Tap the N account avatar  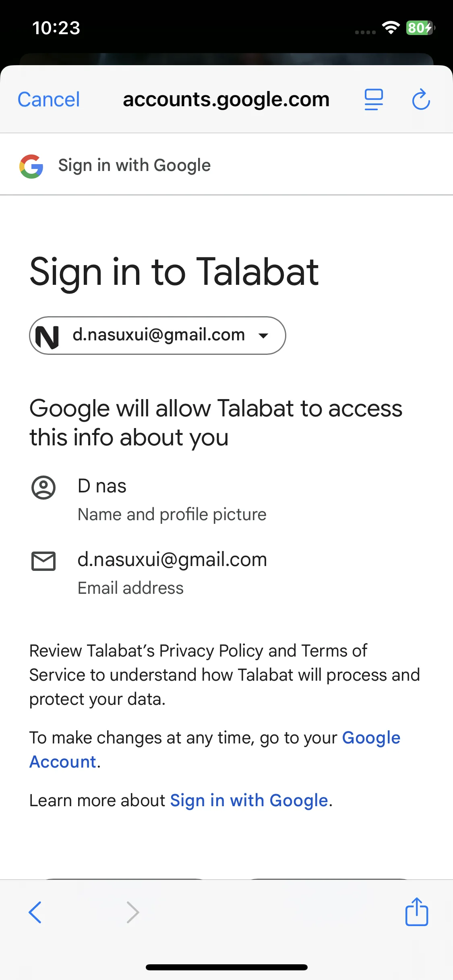[x=47, y=336]
